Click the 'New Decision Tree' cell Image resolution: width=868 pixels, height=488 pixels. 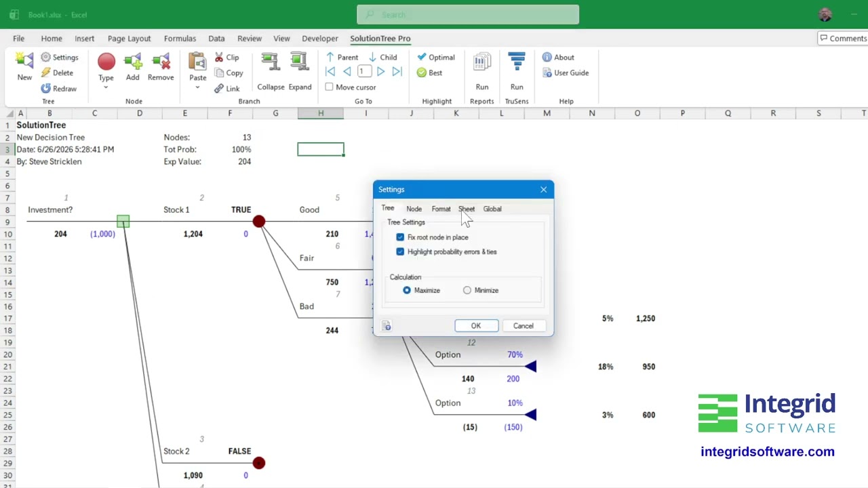51,138
